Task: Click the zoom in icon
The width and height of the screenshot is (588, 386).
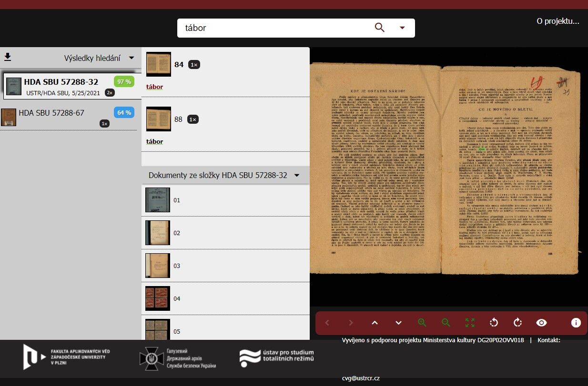Action: click(x=422, y=323)
